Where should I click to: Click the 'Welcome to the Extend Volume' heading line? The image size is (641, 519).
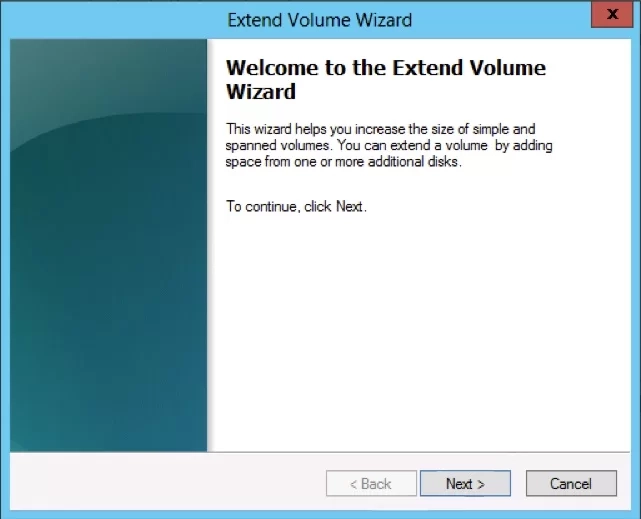pos(386,69)
